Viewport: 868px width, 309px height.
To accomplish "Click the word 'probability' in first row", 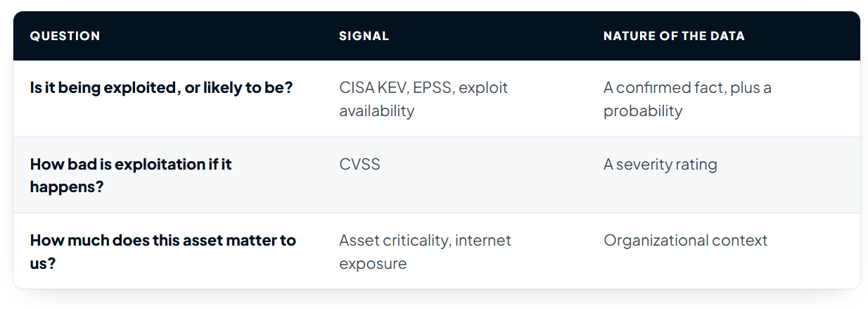I will click(643, 111).
